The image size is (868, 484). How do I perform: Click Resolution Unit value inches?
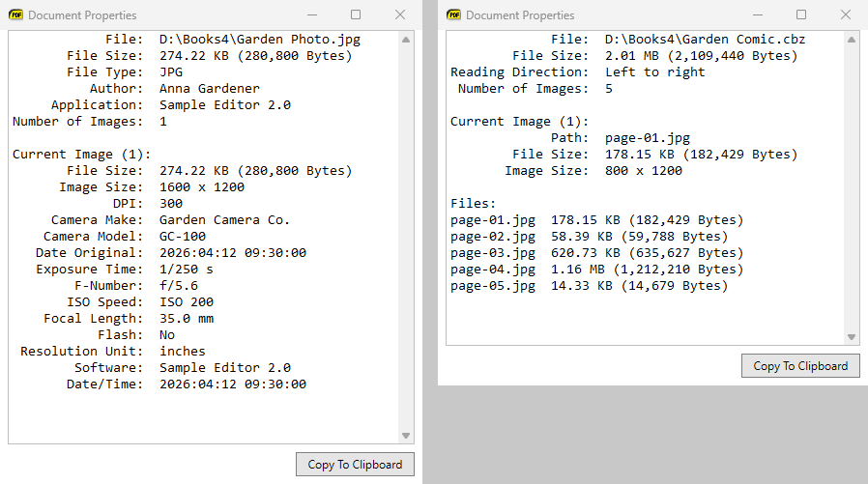tap(182, 352)
